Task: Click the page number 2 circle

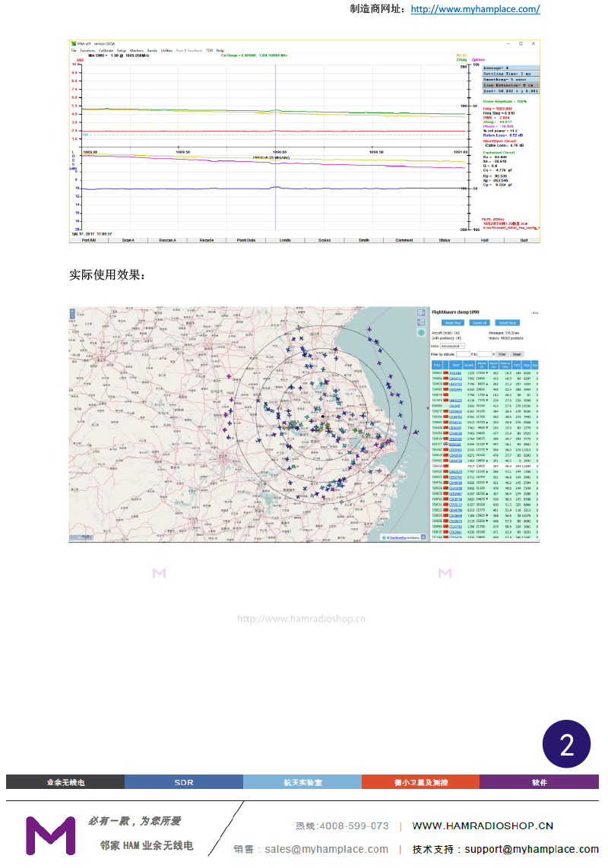Action: [x=566, y=745]
